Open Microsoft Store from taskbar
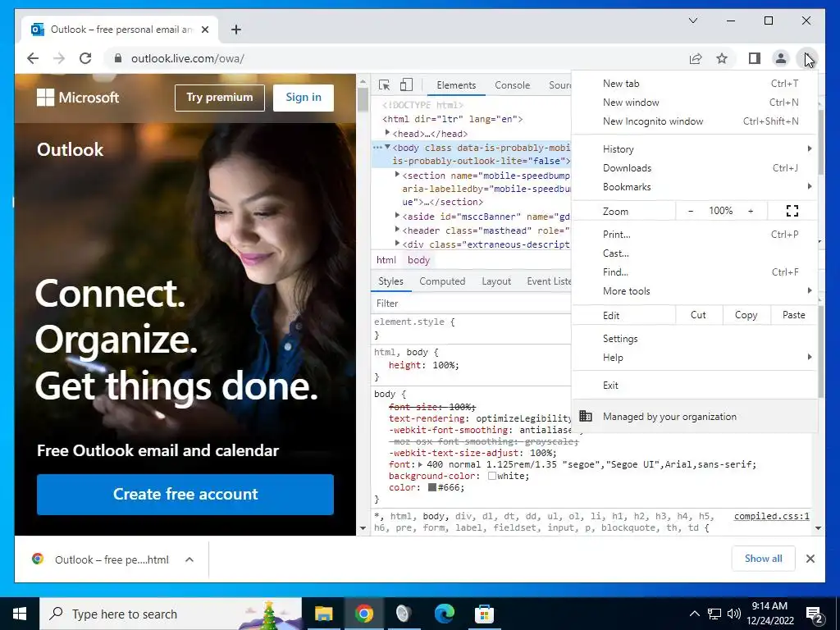Viewport: 840px width, 630px height. [x=484, y=614]
